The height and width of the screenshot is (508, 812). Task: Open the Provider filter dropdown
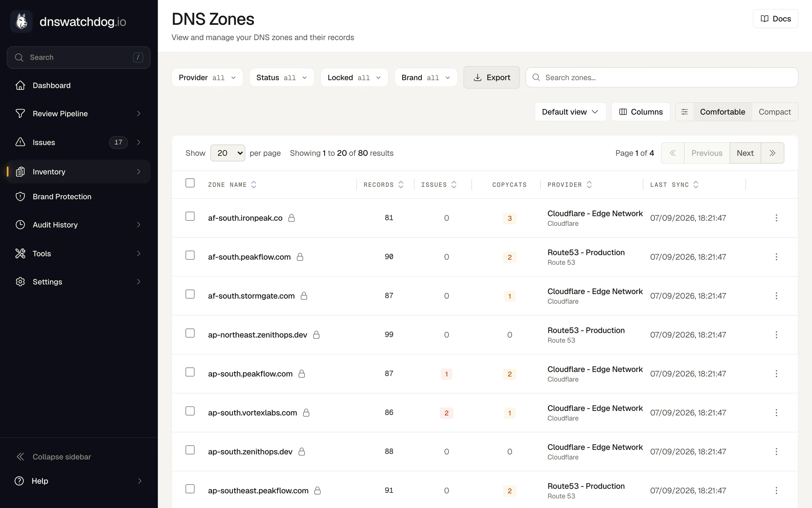pyautogui.click(x=207, y=78)
